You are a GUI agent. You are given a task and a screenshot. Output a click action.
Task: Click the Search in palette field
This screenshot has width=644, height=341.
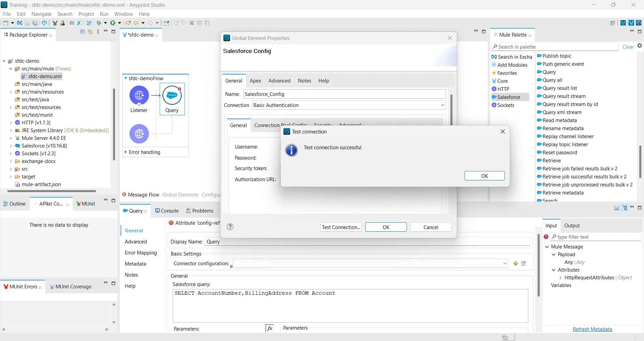(554, 47)
